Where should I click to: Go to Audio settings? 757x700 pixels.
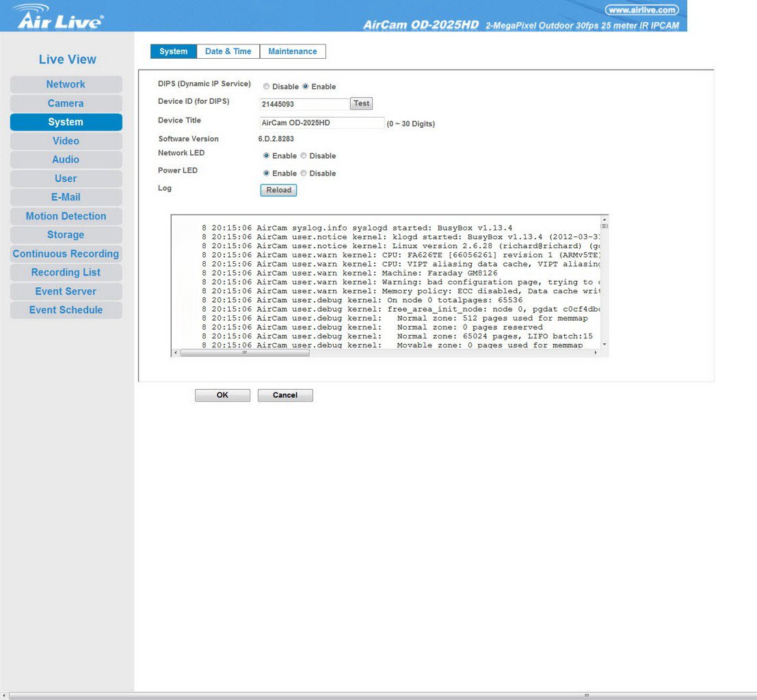coord(66,160)
